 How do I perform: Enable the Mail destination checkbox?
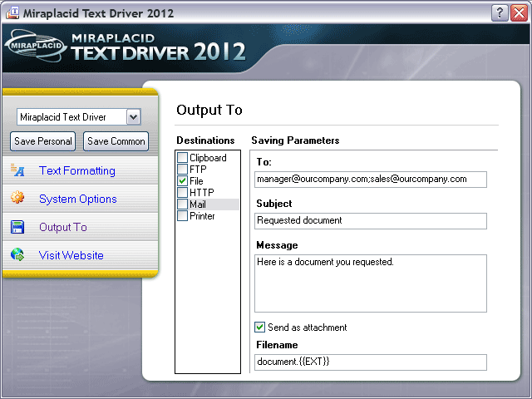coord(183,204)
